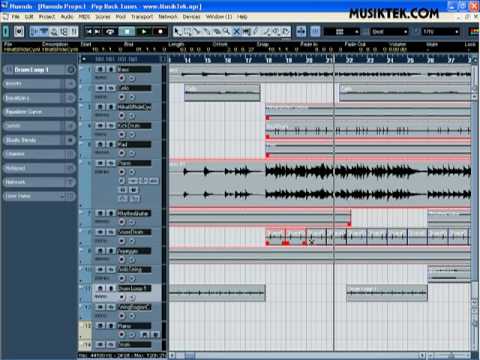Expand the Studio Sends inspector section
The image size is (480, 360).
coord(39,140)
